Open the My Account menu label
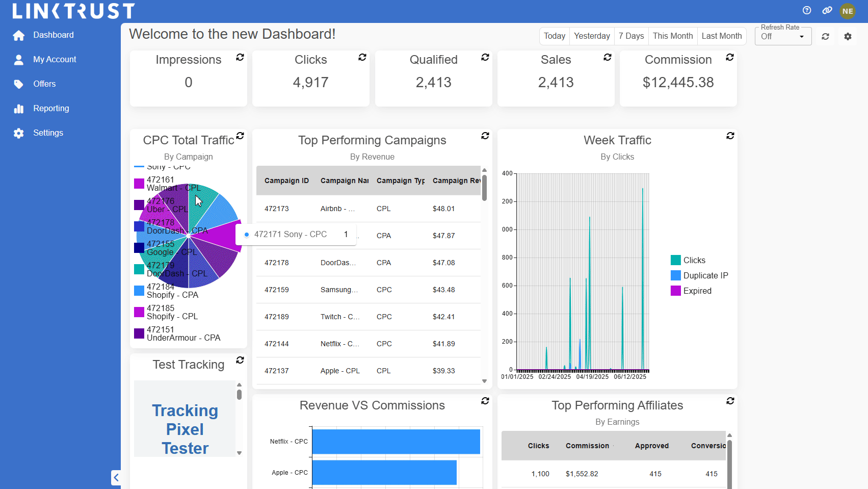This screenshot has width=868, height=489. [x=55, y=59]
